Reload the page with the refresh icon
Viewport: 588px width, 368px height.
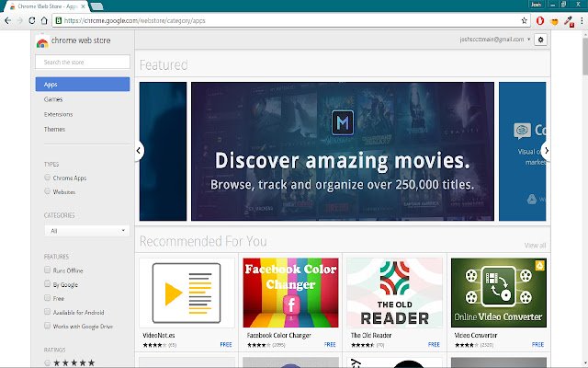coord(32,20)
